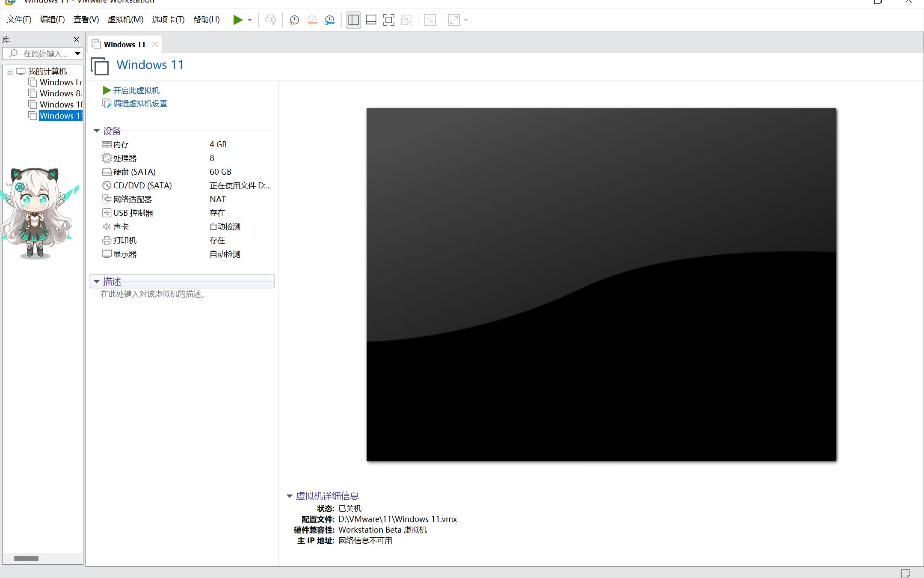Open the 处理器 processor device entry
The height and width of the screenshot is (578, 924).
(124, 158)
